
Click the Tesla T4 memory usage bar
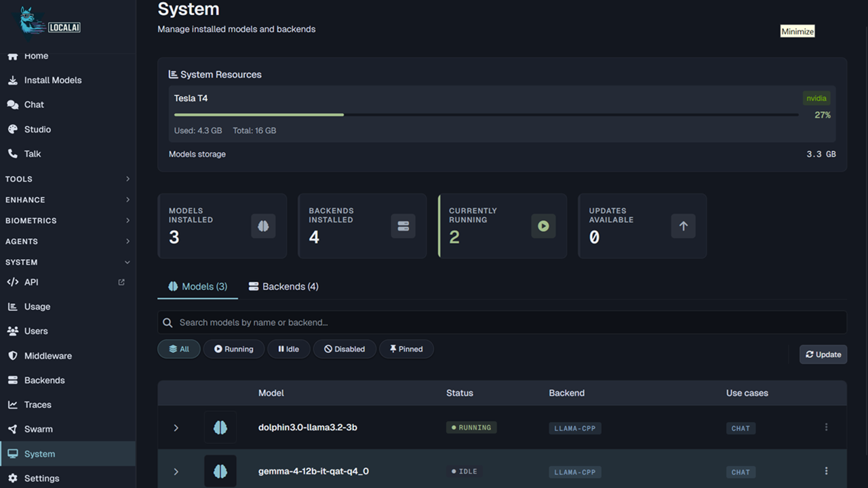486,115
